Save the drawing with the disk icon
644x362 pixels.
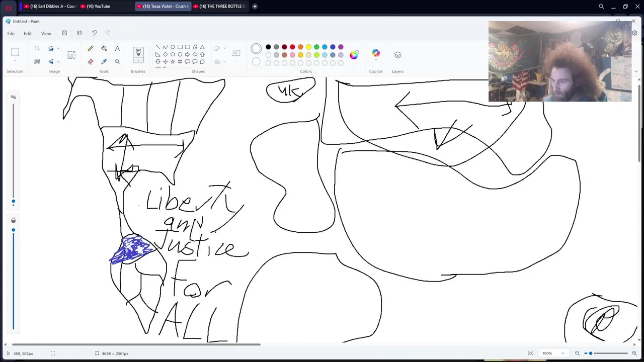tap(64, 33)
